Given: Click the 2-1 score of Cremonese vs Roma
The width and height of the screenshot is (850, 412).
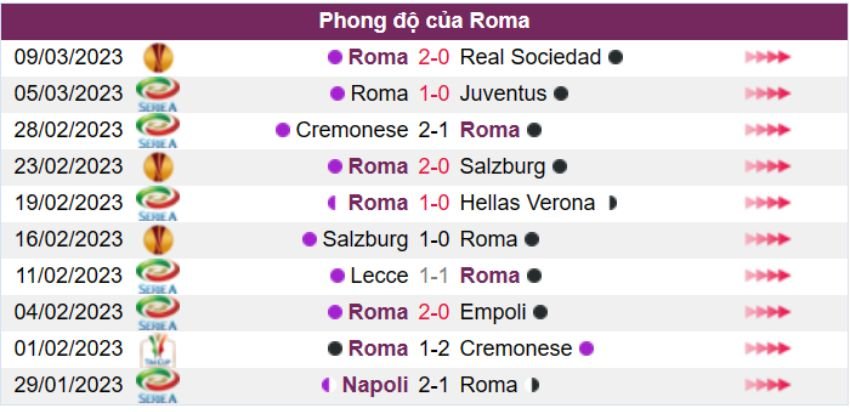Looking at the screenshot, I should pyautogui.click(x=434, y=130).
